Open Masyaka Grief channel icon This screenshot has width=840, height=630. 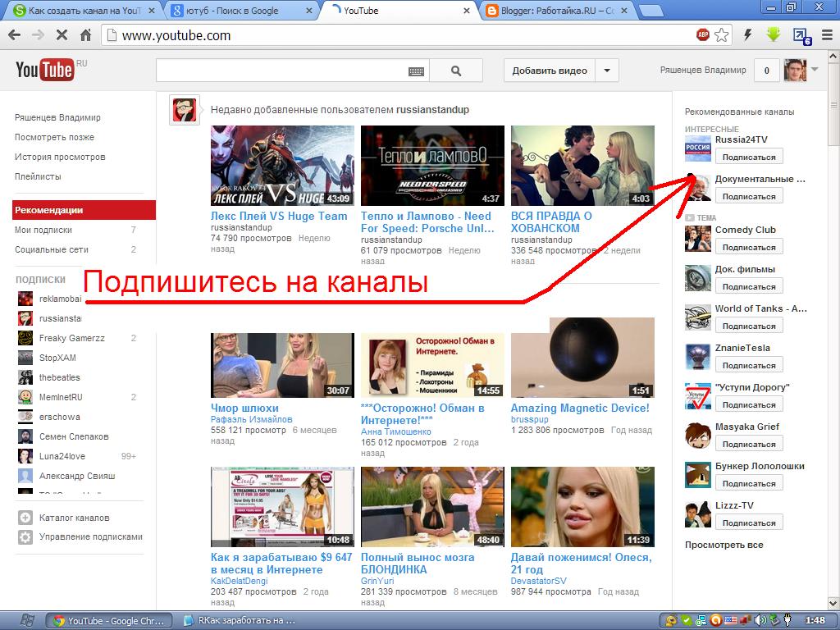tap(698, 436)
